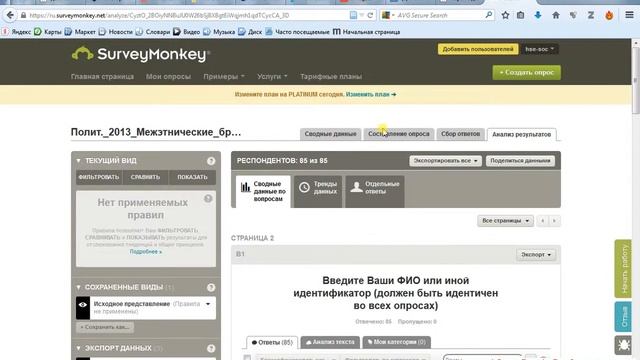Viewport: 640px width, 360px height.
Task: Open Экспорт dropdown for question B1
Action: click(536, 254)
